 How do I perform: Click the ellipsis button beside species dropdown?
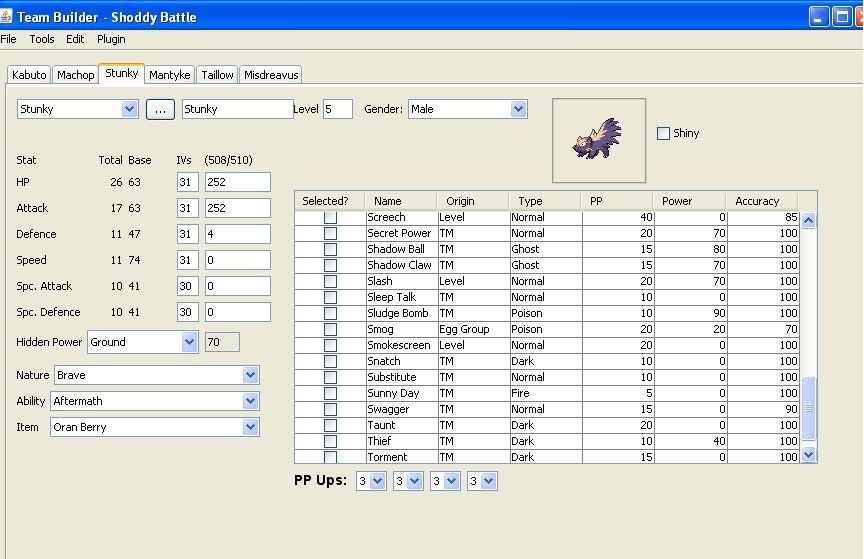[160, 109]
